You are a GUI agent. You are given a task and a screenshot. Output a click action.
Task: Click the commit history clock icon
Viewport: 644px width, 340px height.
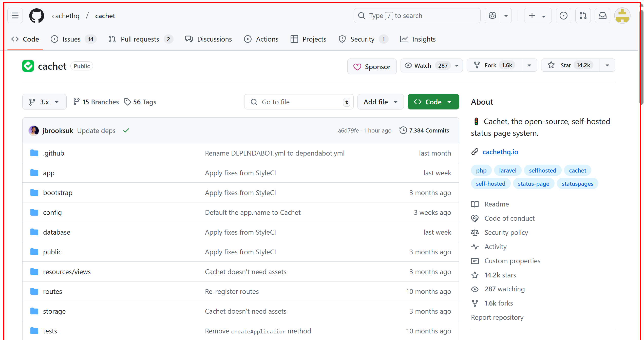coord(403,130)
